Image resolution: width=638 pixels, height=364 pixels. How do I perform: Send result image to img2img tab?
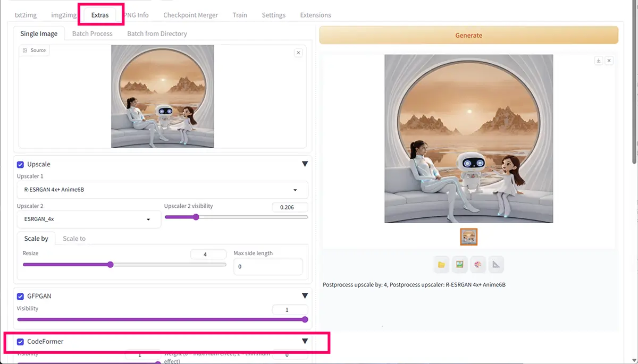pyautogui.click(x=459, y=265)
